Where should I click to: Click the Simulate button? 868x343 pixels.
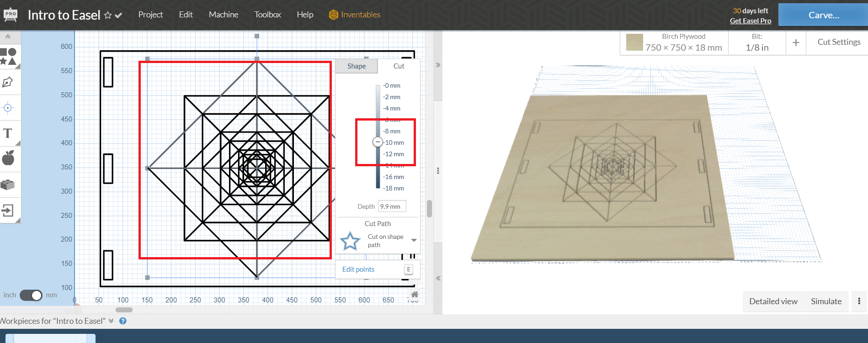(826, 301)
